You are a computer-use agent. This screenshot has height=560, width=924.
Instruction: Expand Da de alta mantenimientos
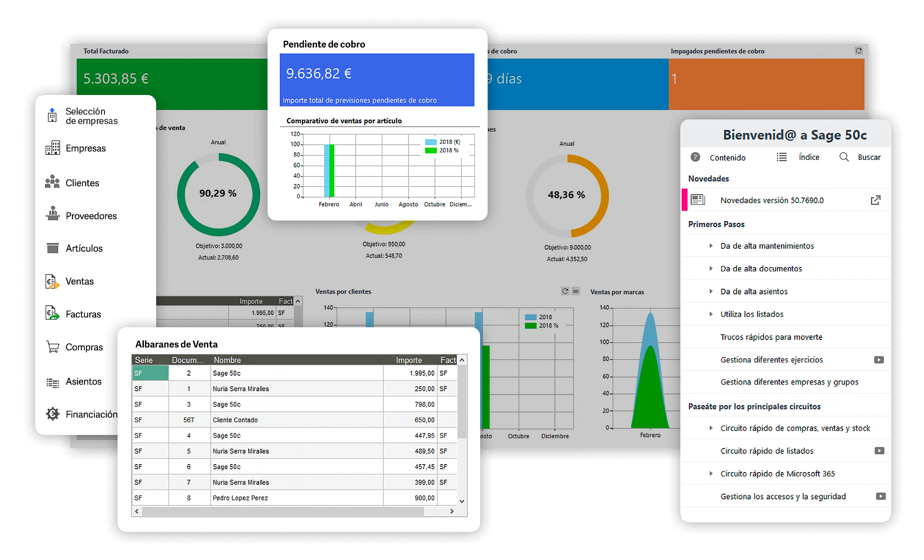point(711,246)
